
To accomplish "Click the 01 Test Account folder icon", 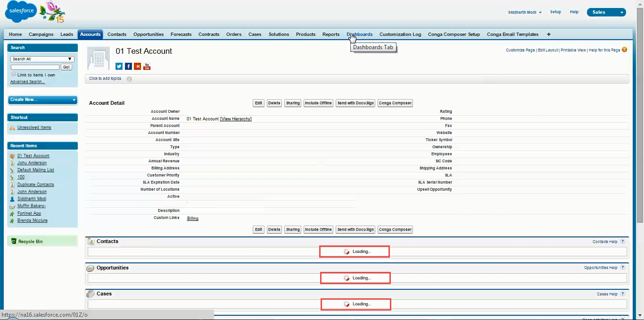I will point(12,155).
